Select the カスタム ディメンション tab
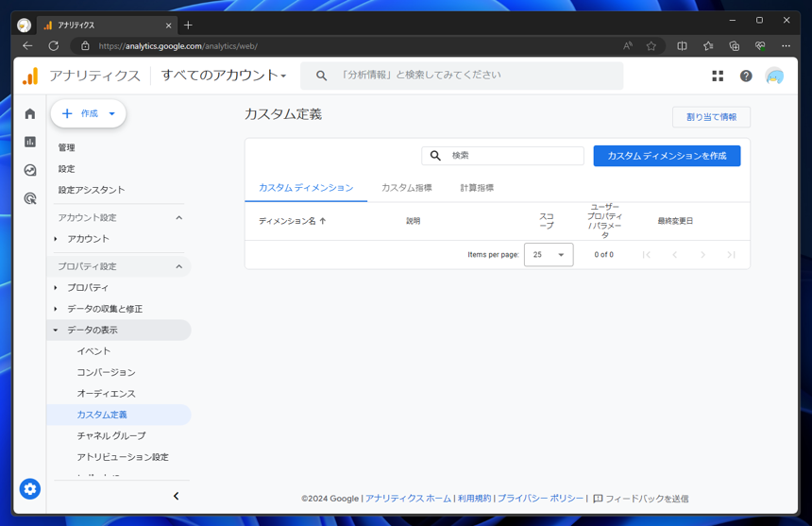Screen dimensions: 812x526 306,188
